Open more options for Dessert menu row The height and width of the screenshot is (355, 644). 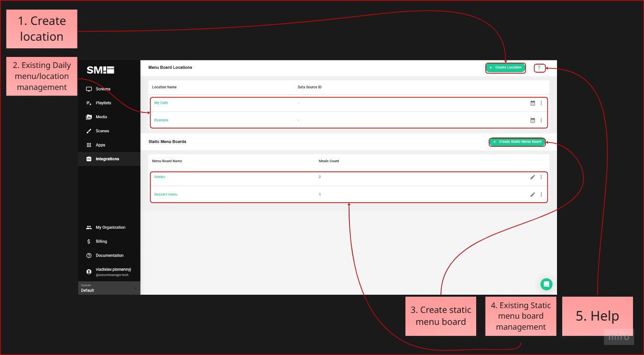(x=541, y=194)
